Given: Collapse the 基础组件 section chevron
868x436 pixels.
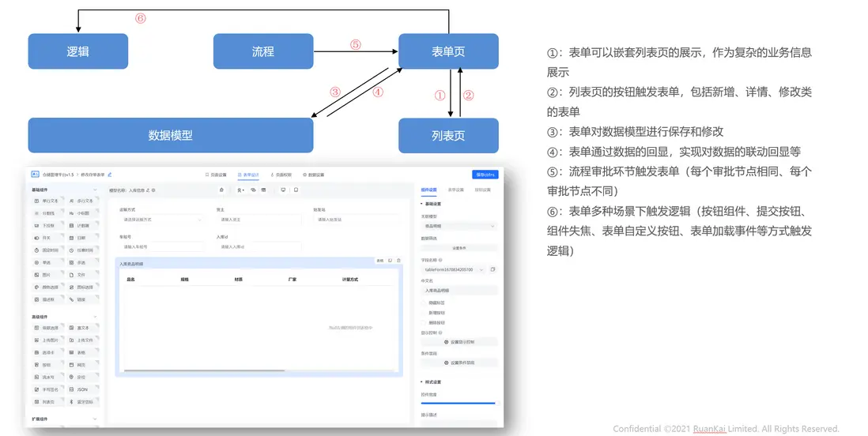Looking at the screenshot, I should point(95,190).
